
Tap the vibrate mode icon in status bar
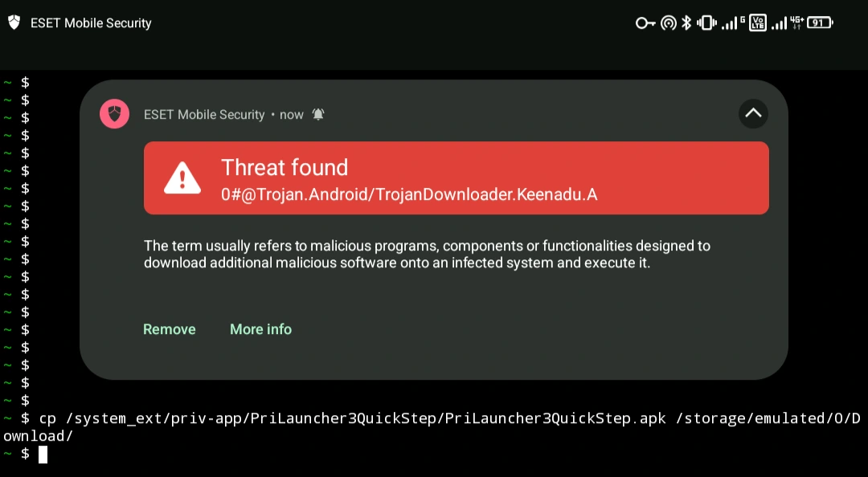pos(706,22)
